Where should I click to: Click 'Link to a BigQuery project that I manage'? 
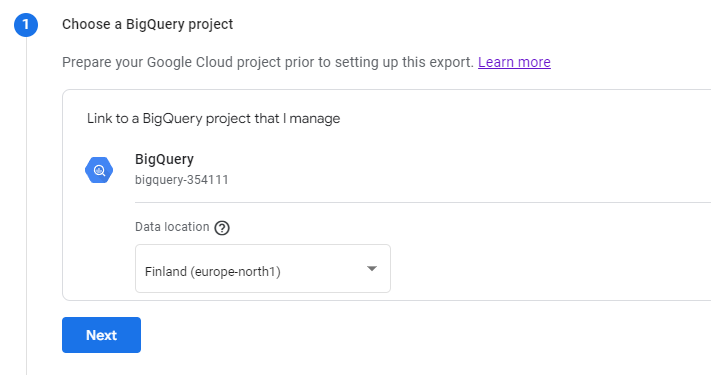pyautogui.click(x=214, y=118)
